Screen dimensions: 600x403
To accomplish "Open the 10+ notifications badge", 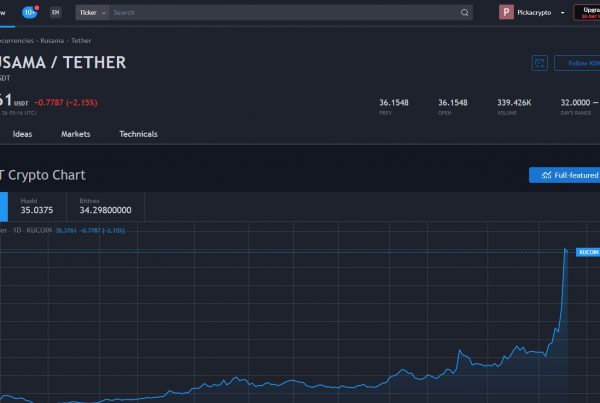I will [x=30, y=12].
